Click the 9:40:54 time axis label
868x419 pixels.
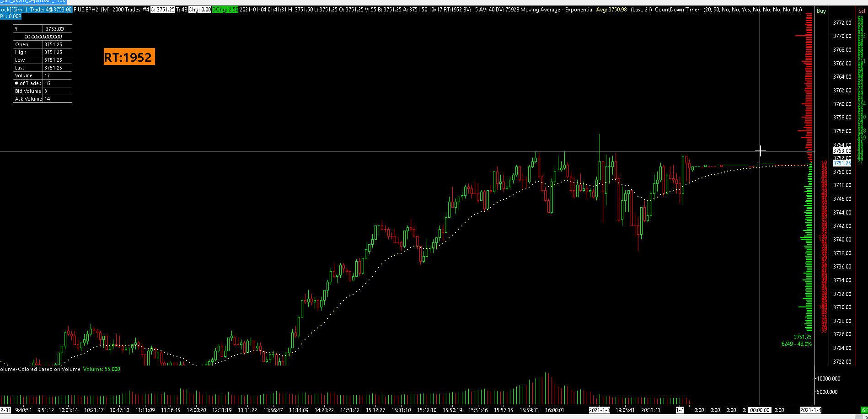coord(23,410)
